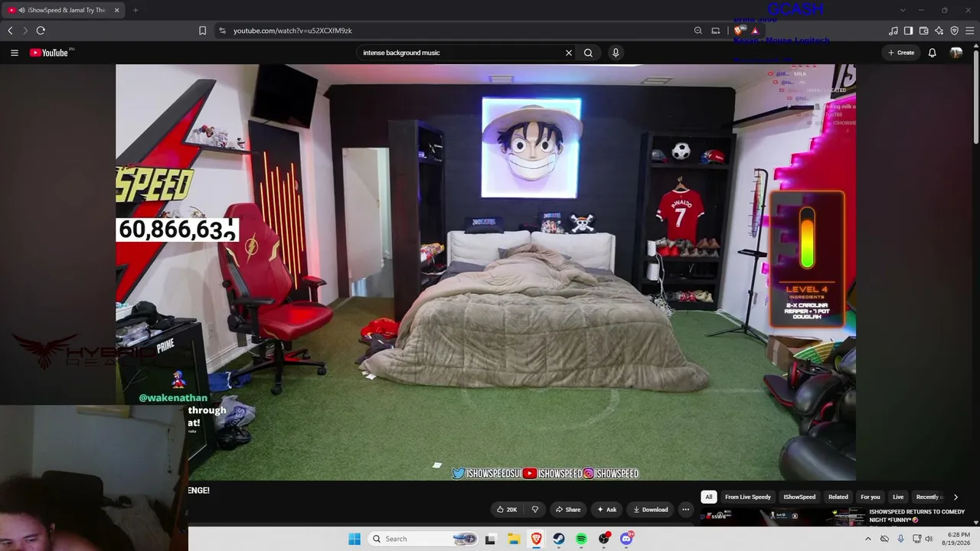
Task: Go back in browser history
Action: 10,31
